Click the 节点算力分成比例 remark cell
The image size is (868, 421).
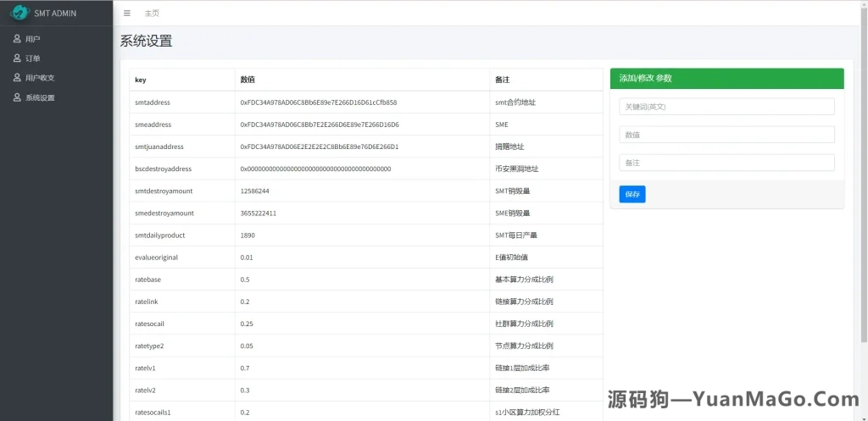(547, 346)
